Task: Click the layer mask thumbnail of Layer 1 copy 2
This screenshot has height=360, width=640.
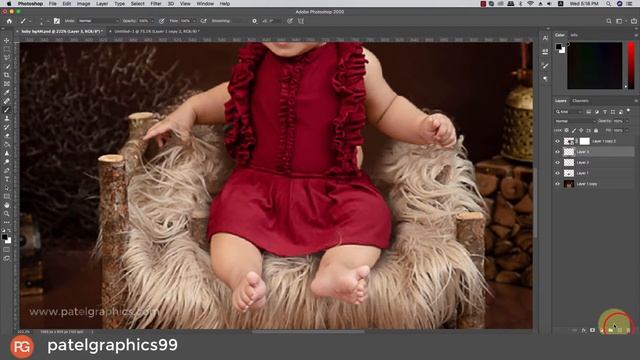Action: pos(584,141)
